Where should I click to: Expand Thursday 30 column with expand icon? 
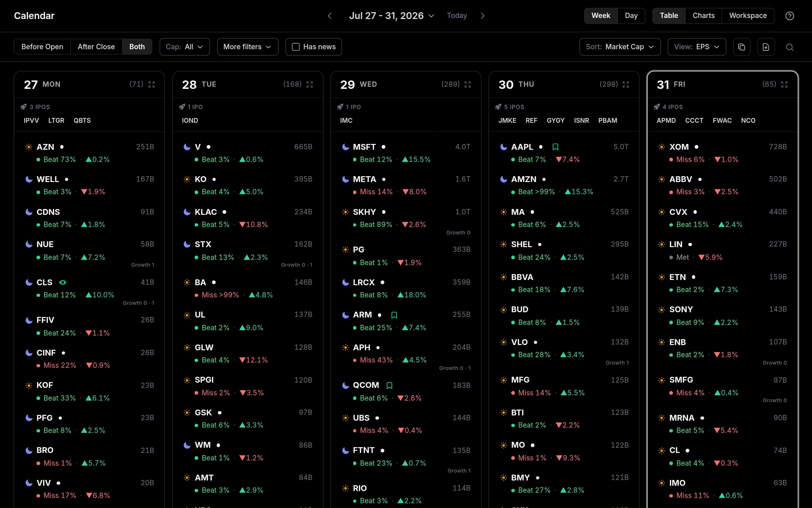click(x=626, y=84)
